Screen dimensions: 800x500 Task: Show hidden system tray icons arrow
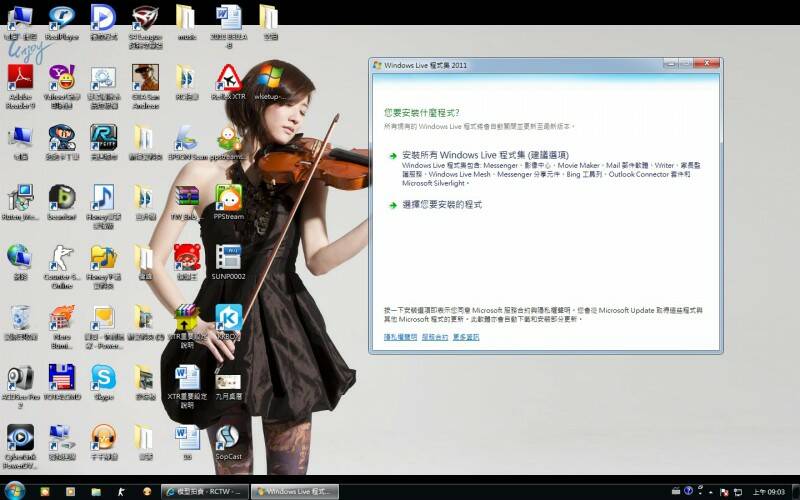[711, 492]
